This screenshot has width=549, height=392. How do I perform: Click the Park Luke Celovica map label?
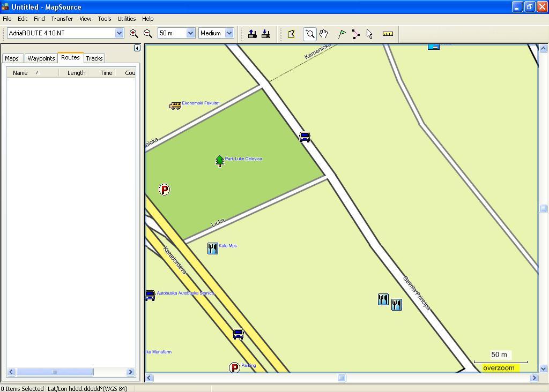[243, 159]
